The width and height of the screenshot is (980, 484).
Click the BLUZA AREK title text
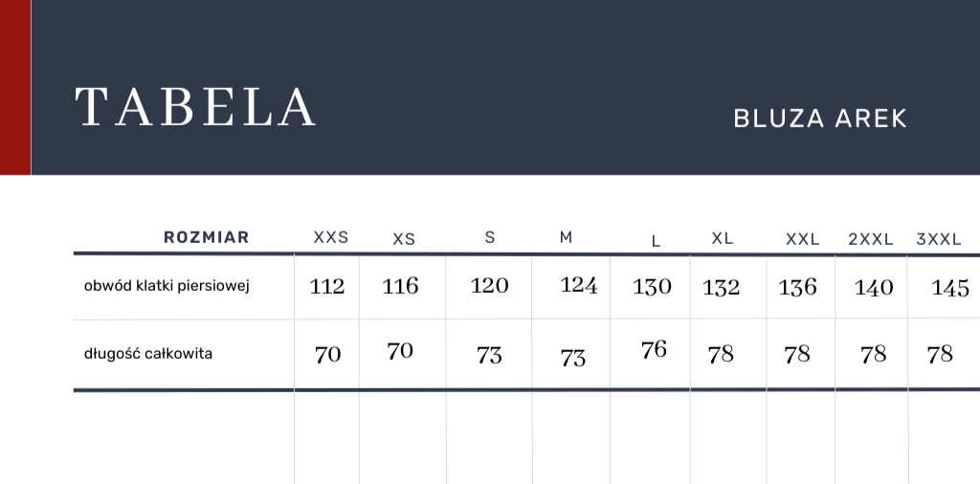(x=820, y=119)
